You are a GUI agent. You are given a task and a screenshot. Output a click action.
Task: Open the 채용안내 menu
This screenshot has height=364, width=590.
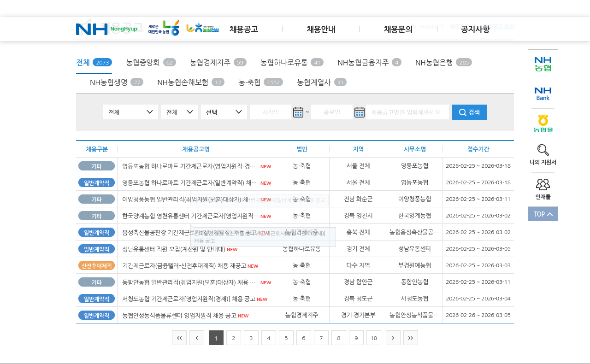321,29
